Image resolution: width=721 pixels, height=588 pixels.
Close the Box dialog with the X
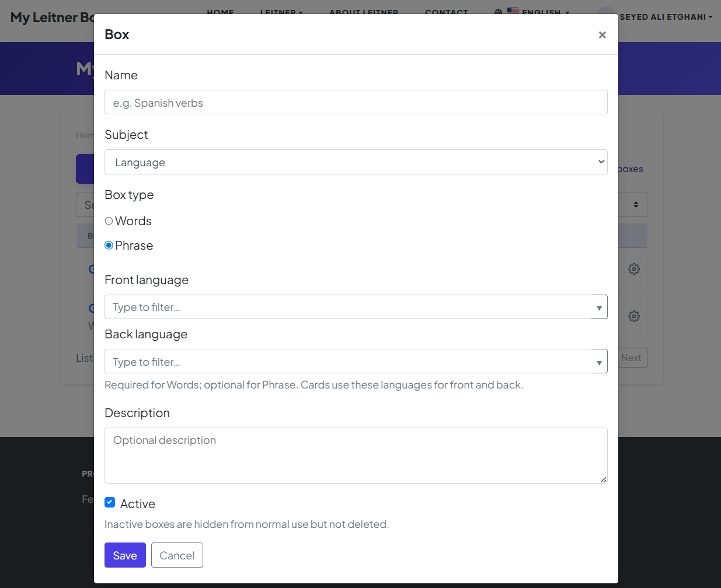tap(602, 35)
